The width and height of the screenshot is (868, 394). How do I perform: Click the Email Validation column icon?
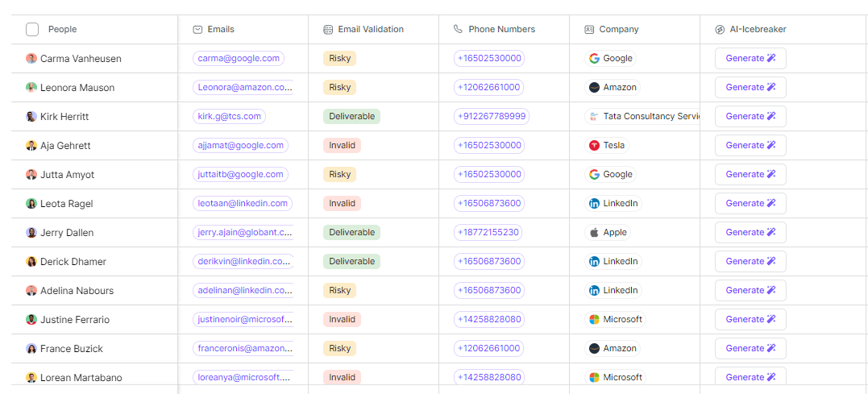pyautogui.click(x=328, y=30)
